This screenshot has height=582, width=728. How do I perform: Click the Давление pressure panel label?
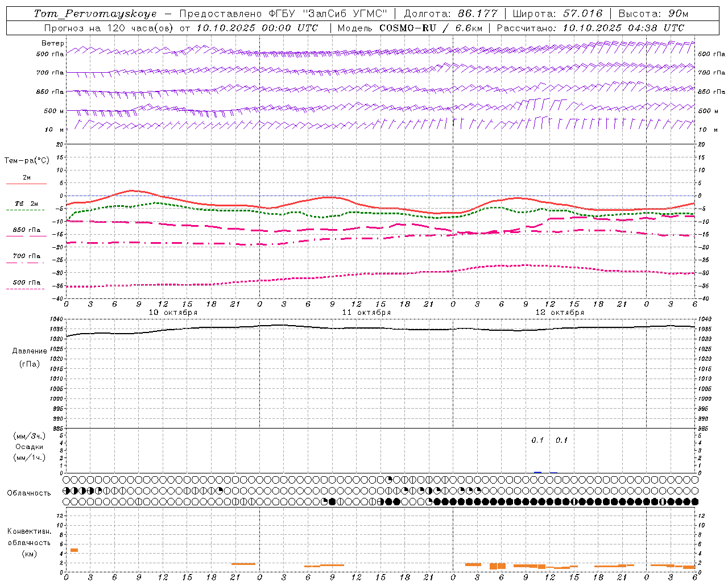30,351
